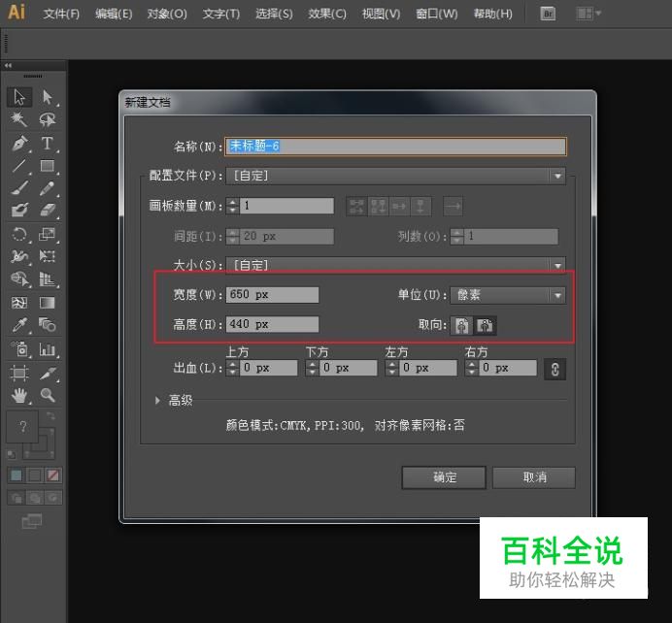The width and height of the screenshot is (672, 623).
Task: Open the 编辑(E) menu
Action: pos(114,14)
